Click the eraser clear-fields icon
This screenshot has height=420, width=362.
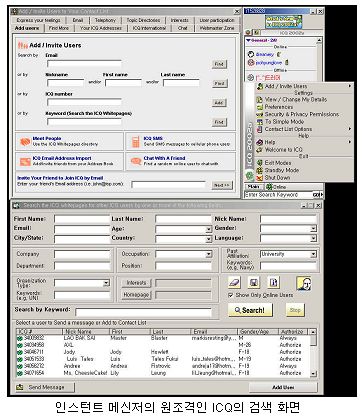(235, 283)
